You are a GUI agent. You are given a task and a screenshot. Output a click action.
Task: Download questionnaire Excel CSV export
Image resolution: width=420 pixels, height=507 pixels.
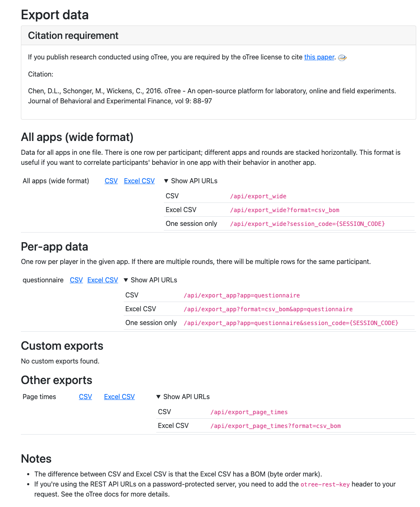tap(103, 280)
